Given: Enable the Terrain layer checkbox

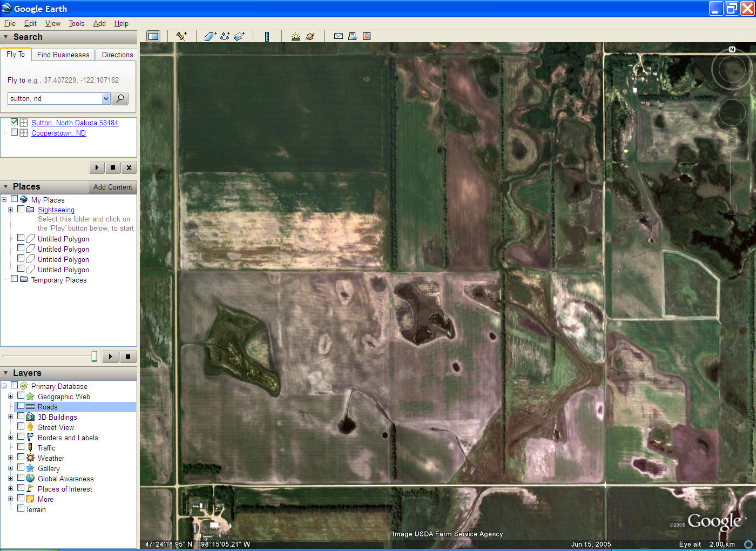Looking at the screenshot, I should click(21, 508).
